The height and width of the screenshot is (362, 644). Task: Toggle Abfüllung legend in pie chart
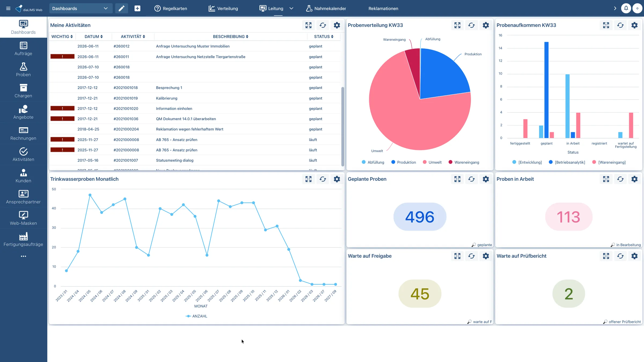(373, 162)
